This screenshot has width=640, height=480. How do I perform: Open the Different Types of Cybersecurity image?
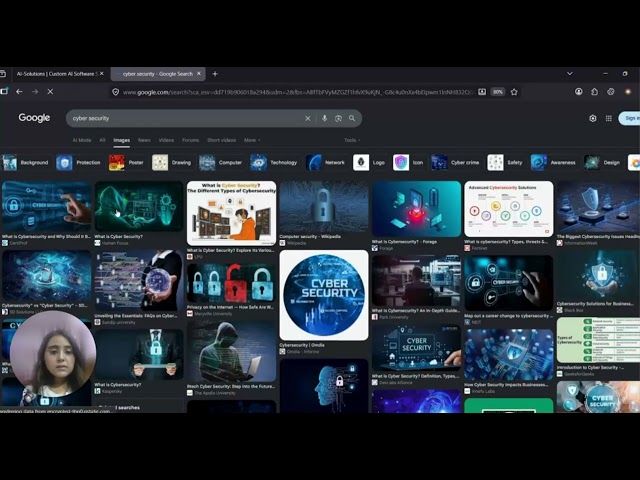[x=231, y=213]
